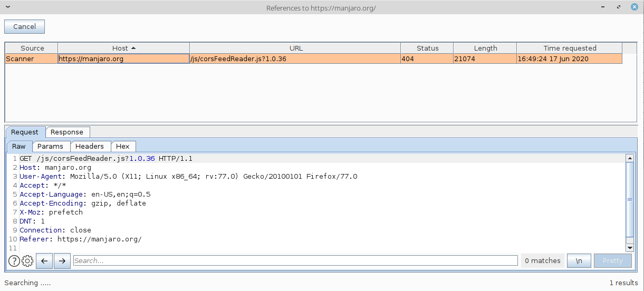Screen dimensions: 644x291
Task: Click the Pretty formatting button
Action: click(612, 260)
